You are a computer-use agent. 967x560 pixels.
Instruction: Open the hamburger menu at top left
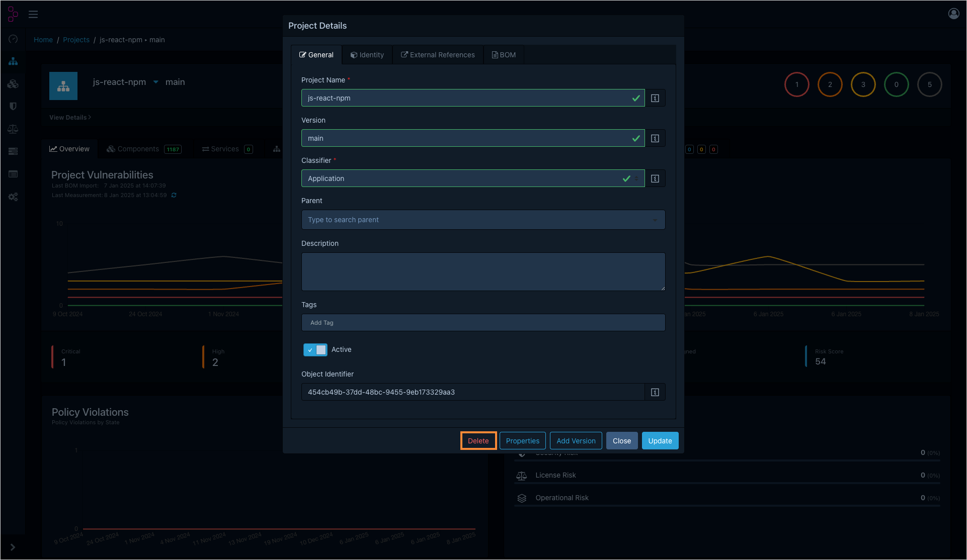tap(33, 14)
